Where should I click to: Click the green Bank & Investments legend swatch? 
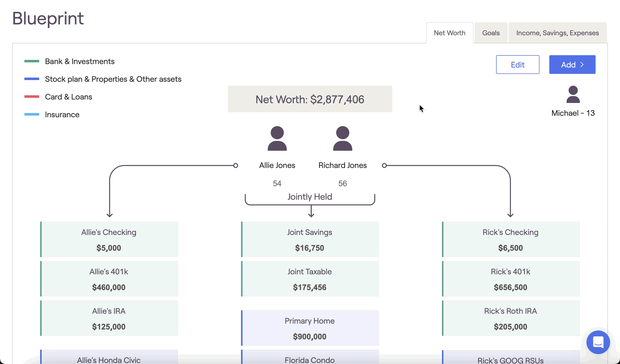pyautogui.click(x=32, y=61)
